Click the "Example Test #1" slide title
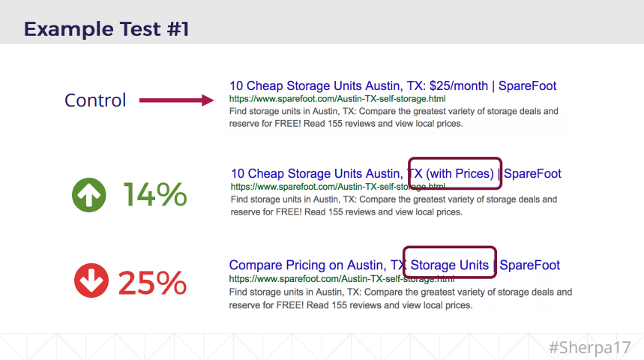 tap(106, 29)
